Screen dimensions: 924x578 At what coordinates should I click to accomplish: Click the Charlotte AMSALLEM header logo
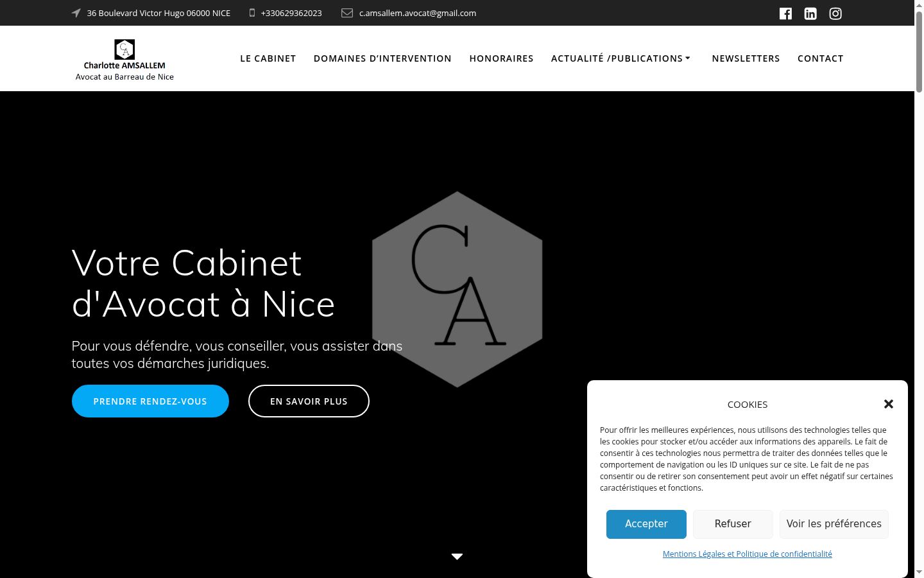124,60
